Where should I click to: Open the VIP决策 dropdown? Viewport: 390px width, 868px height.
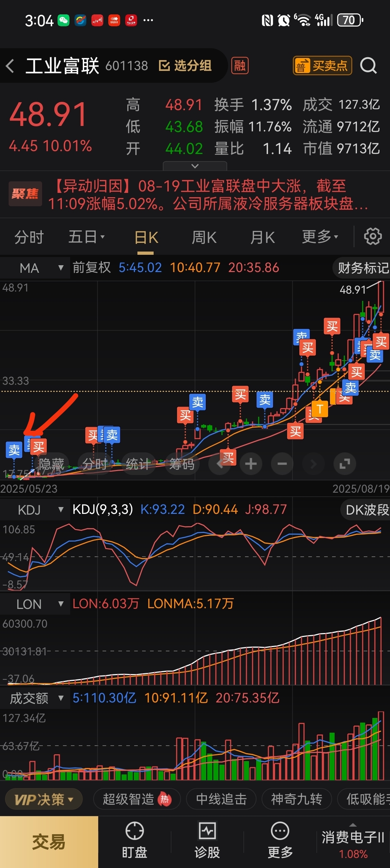tap(44, 799)
